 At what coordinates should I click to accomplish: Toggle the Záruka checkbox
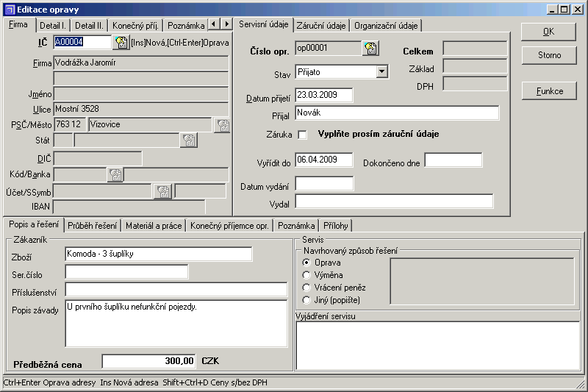coord(302,135)
